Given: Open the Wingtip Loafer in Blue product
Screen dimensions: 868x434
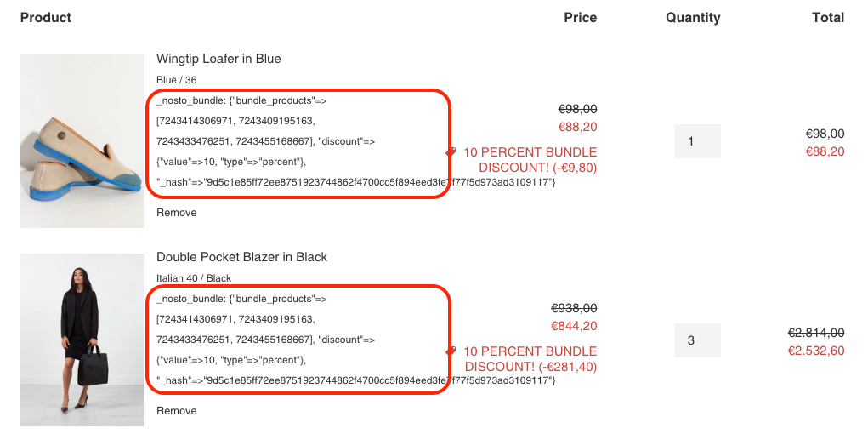Looking at the screenshot, I should [218, 59].
